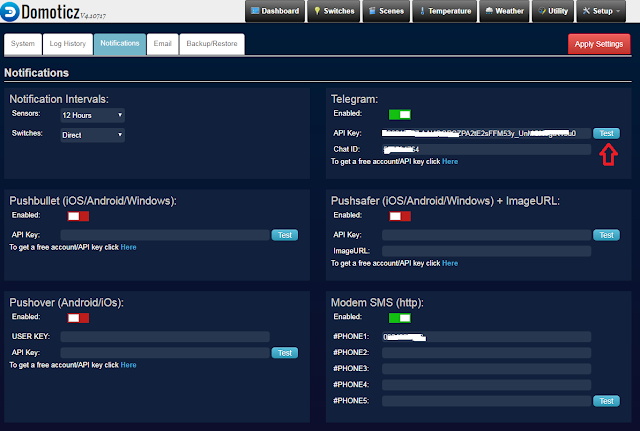Open the Backup/Restore tab

[212, 44]
